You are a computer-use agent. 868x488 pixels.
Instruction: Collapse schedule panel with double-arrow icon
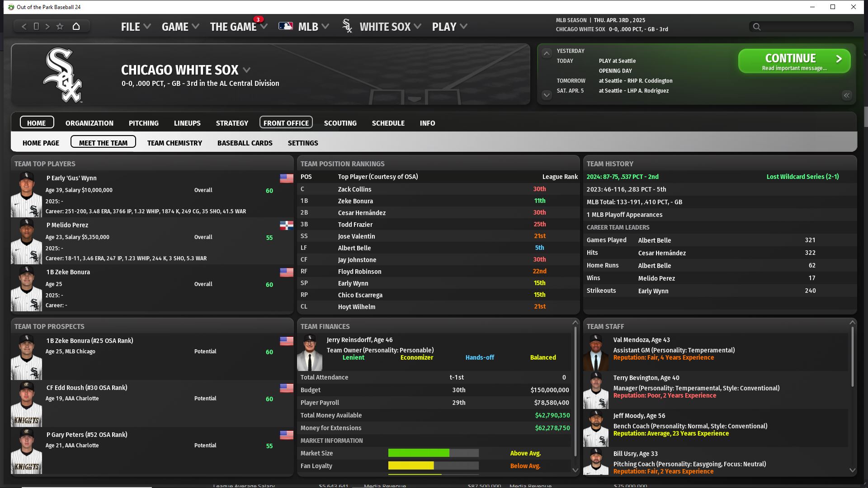click(x=846, y=95)
